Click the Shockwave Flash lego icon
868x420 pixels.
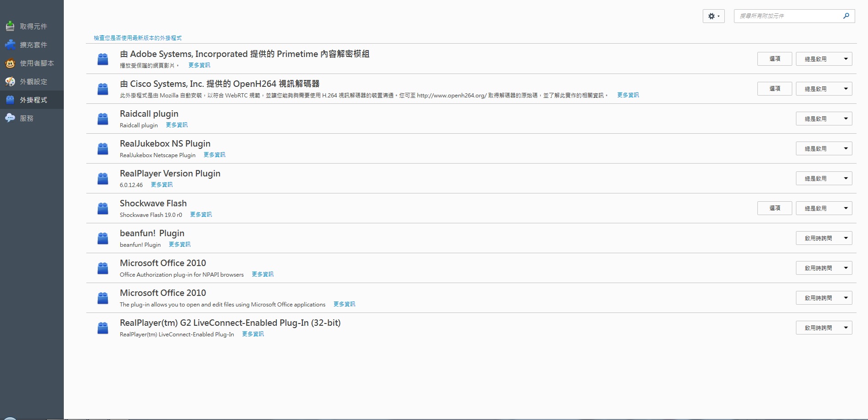coord(103,208)
